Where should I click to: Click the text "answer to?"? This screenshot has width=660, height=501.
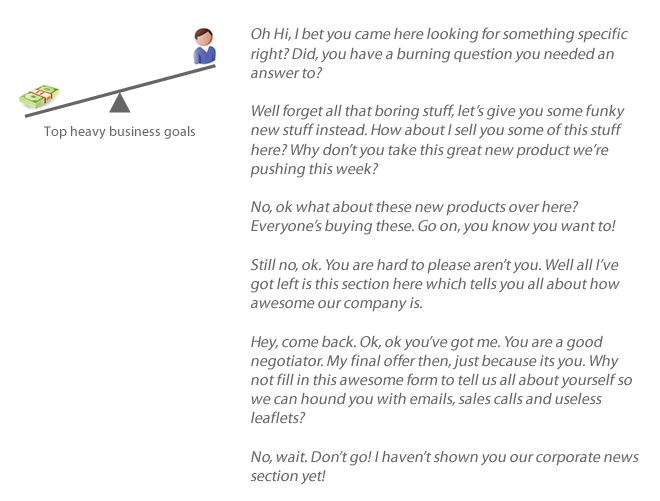(x=286, y=73)
